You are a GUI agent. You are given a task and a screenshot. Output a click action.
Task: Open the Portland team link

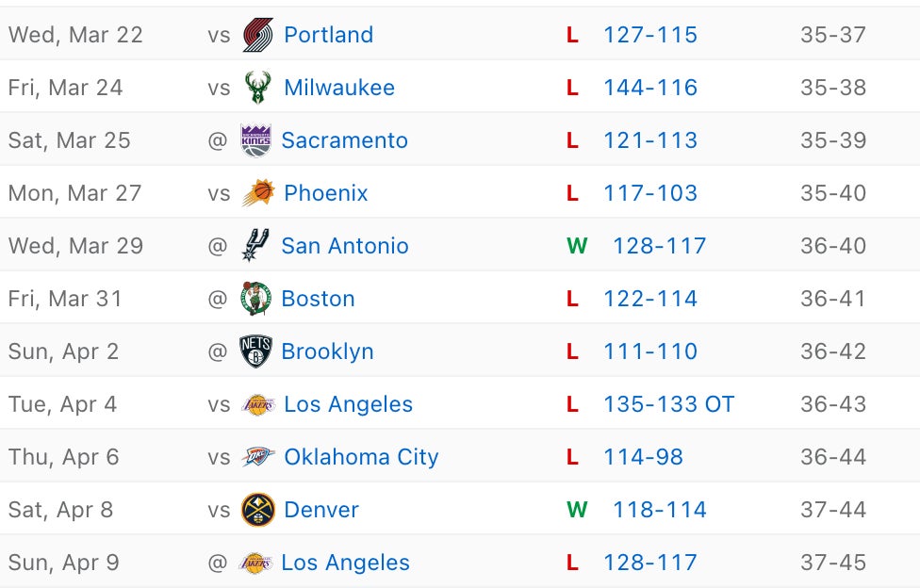pos(328,35)
